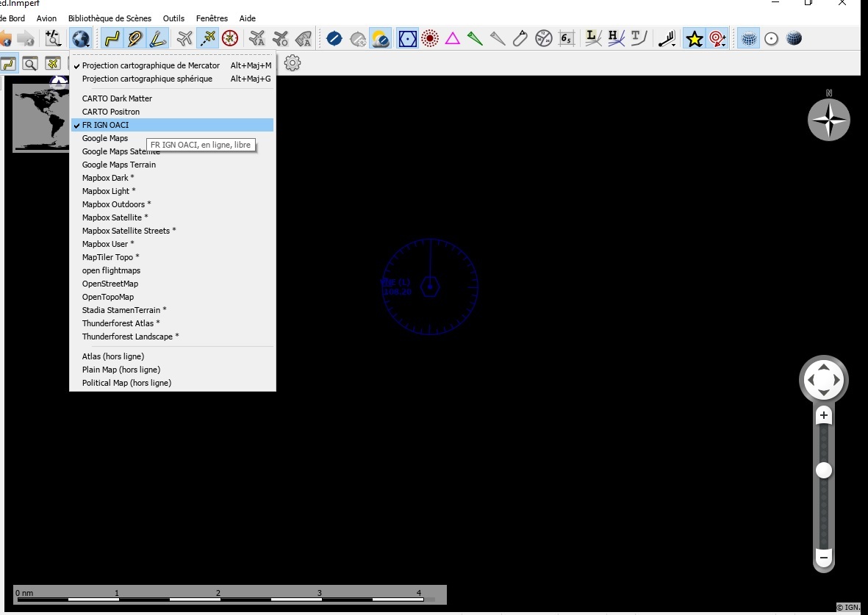Choose OpenStreetMap from the theme list
The height and width of the screenshot is (615, 868).
(x=110, y=284)
